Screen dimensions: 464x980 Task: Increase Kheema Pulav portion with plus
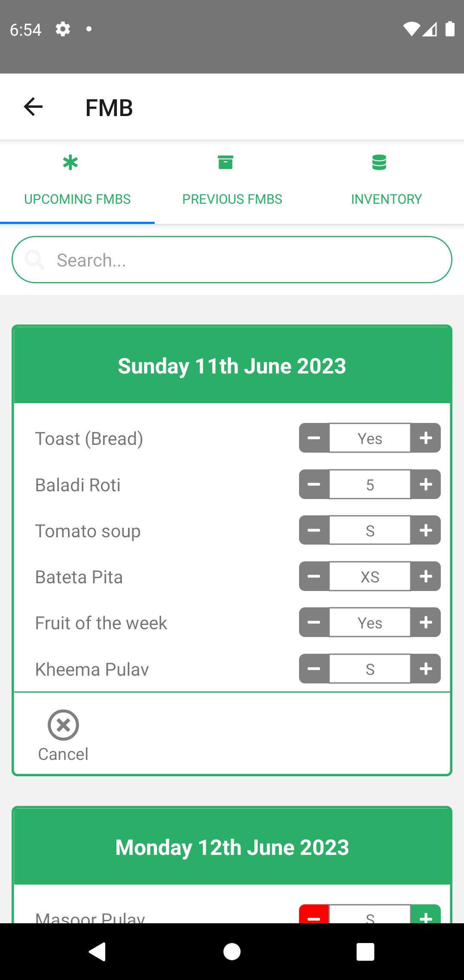click(426, 669)
